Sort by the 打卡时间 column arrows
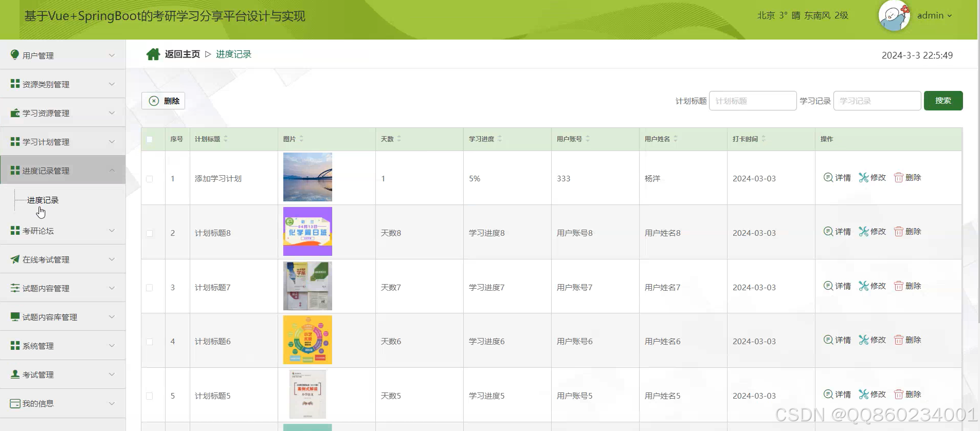This screenshot has height=431, width=980. (764, 139)
